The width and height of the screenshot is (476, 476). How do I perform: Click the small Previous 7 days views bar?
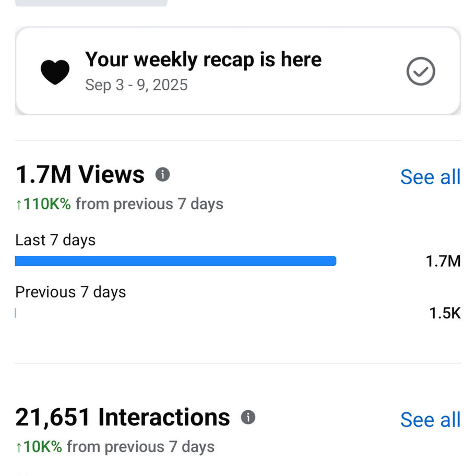[16, 313]
